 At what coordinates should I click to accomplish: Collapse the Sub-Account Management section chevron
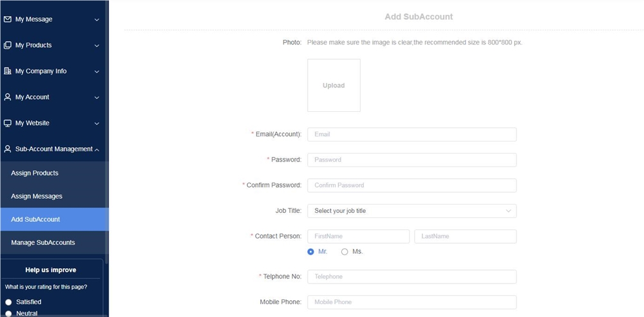(x=97, y=150)
